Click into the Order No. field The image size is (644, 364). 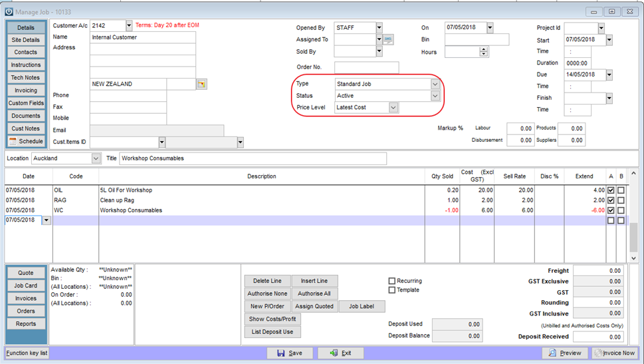(x=366, y=67)
